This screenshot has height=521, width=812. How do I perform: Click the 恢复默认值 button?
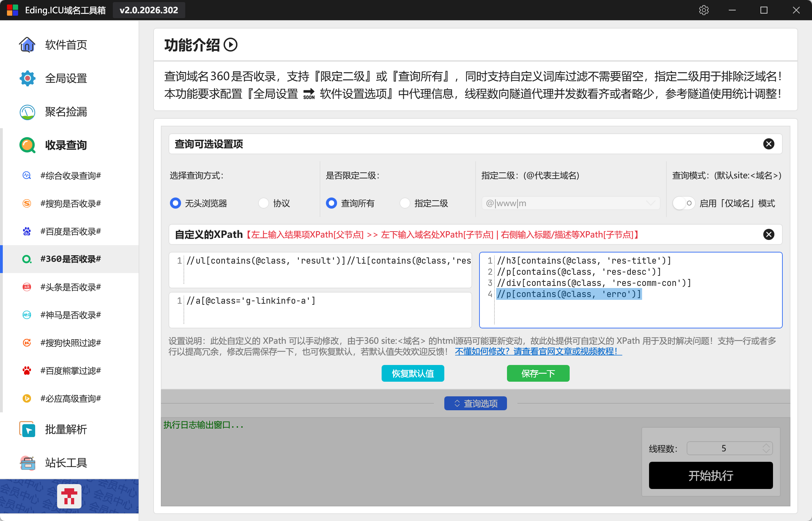coord(413,373)
